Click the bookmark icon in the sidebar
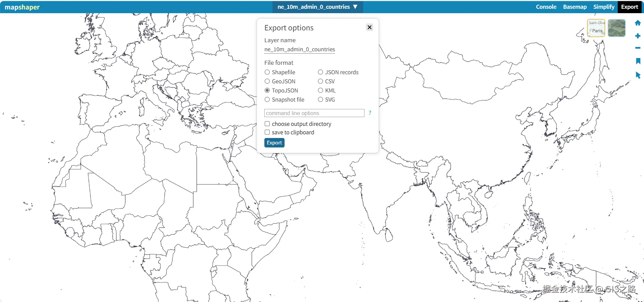 tap(638, 61)
